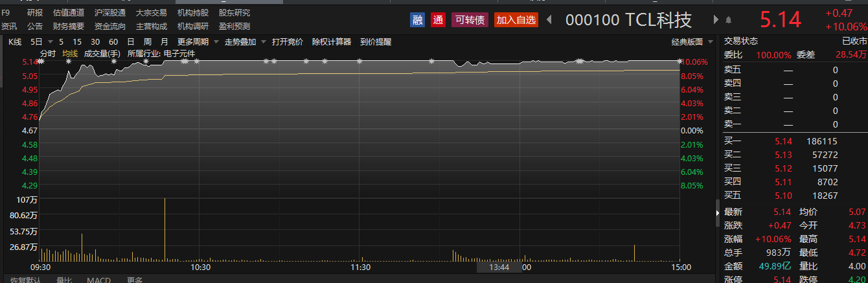Select the 日 daily period

coord(131,41)
